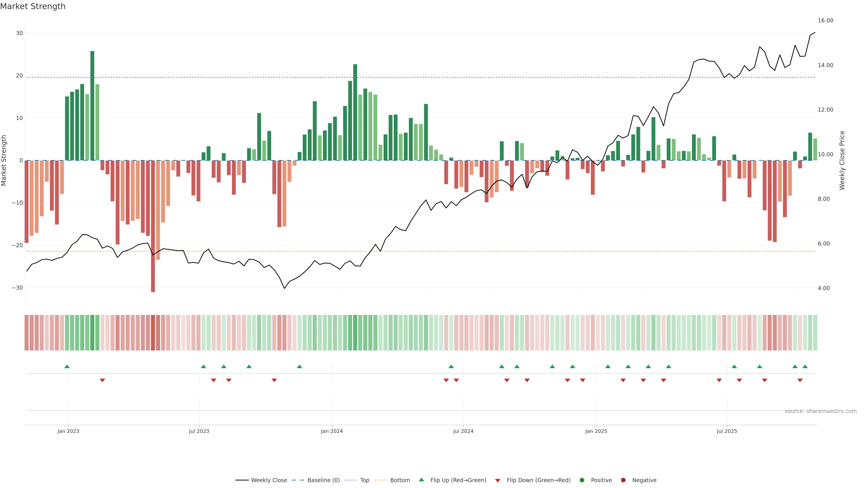Click the first flip-up triangle near Jan 2023
This screenshot has width=868, height=488.
[x=67, y=366]
